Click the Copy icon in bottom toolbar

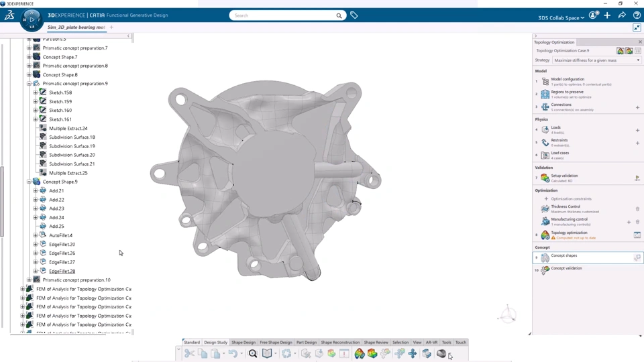203,353
